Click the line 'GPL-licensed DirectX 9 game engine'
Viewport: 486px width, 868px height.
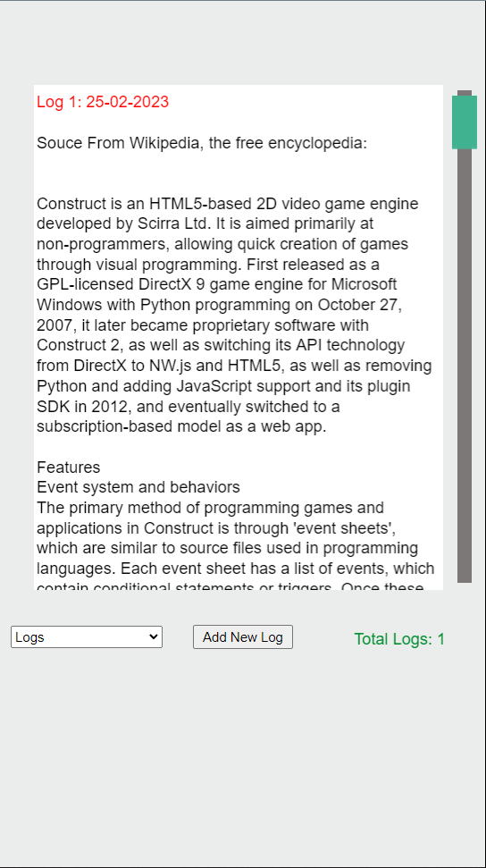pos(216,284)
